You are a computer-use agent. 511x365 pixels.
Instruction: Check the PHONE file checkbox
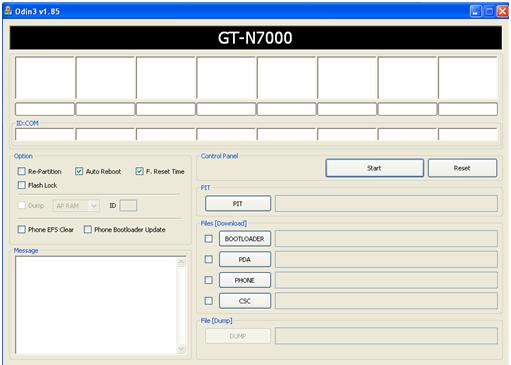[x=209, y=280]
